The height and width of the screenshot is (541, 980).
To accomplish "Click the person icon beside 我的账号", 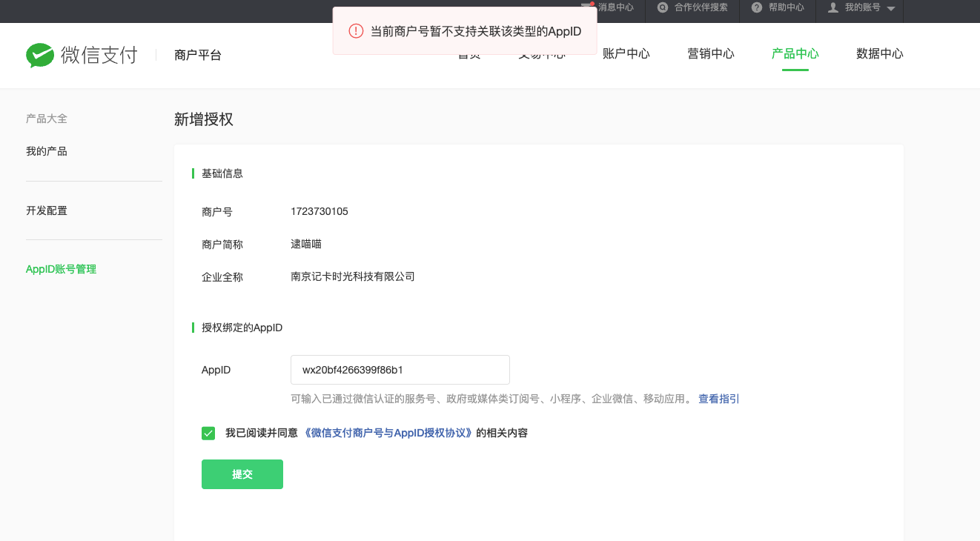I will coord(833,7).
